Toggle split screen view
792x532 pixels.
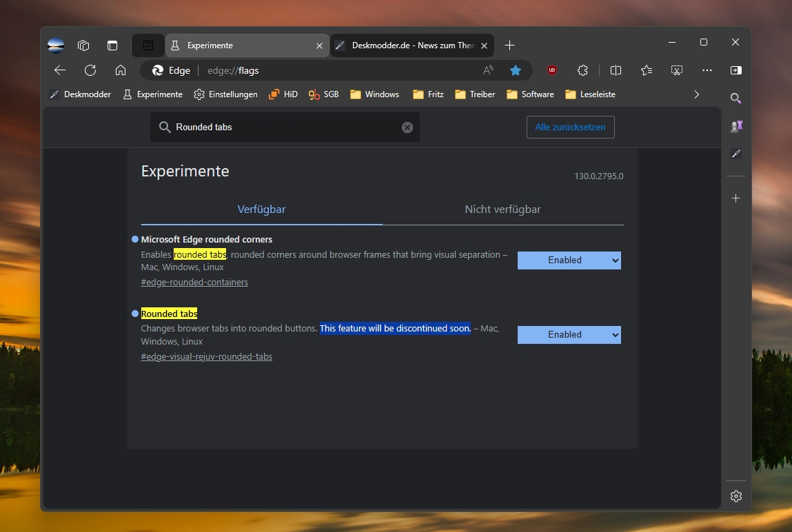tap(616, 70)
